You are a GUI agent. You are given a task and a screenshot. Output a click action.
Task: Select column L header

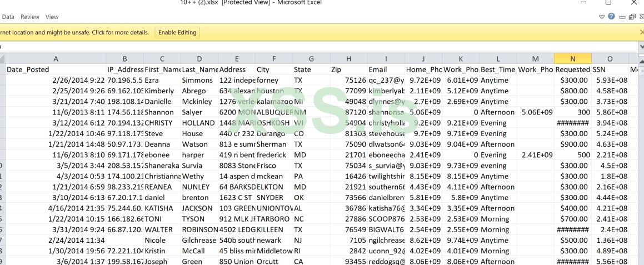(498, 59)
